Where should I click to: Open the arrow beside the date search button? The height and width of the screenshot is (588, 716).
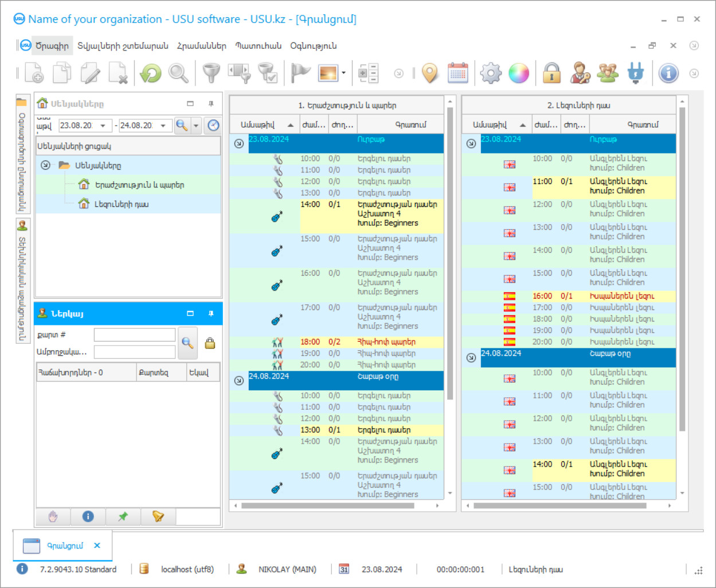click(x=196, y=126)
